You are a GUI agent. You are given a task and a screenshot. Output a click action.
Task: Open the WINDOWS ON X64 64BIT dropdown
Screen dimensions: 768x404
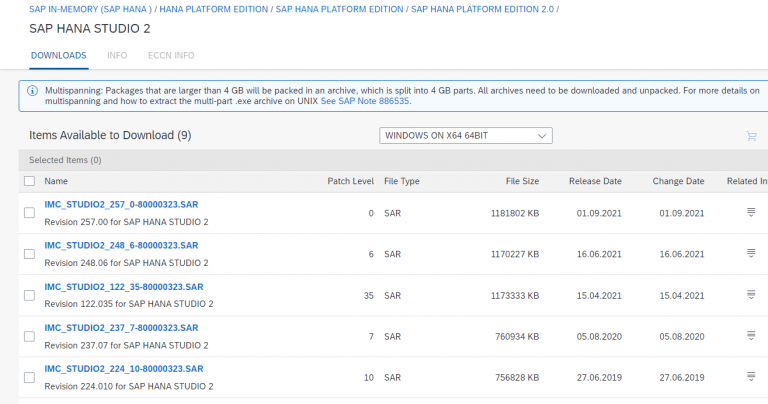pyautogui.click(x=466, y=136)
